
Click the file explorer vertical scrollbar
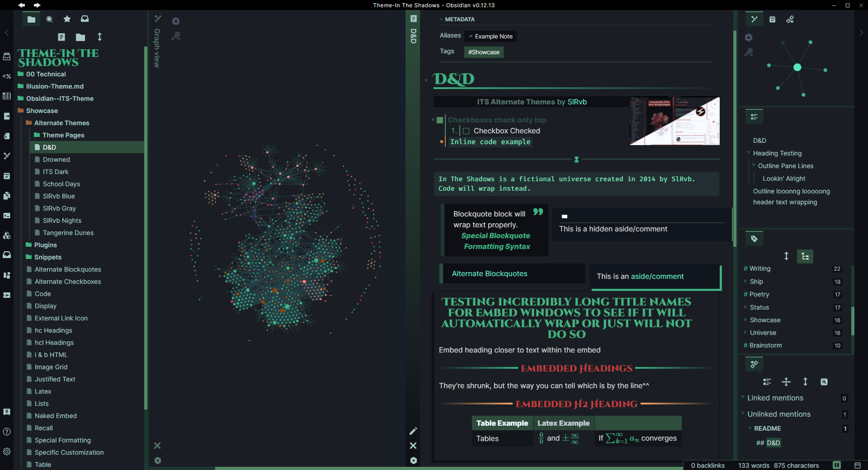(146, 228)
